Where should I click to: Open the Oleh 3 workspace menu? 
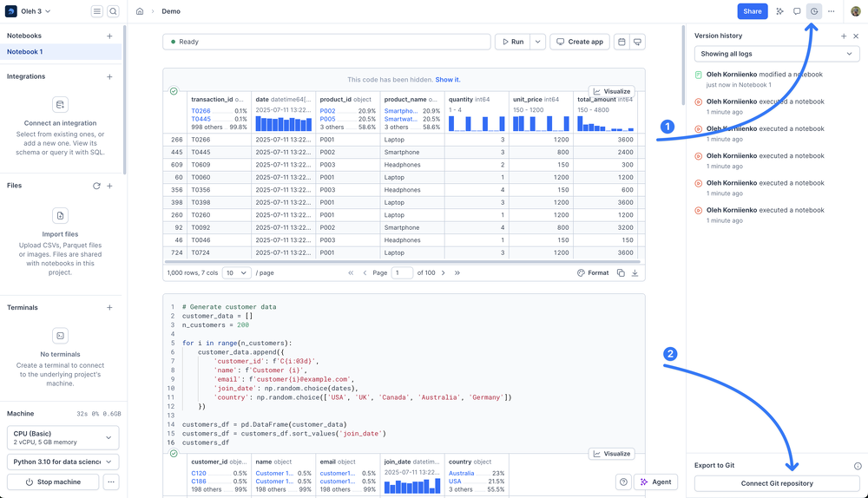tap(33, 11)
